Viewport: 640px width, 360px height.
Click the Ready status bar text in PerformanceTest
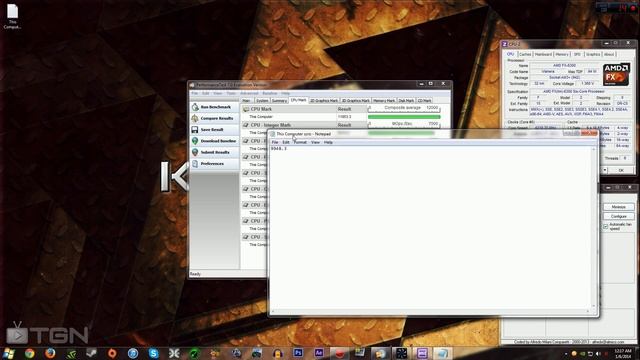[x=195, y=274]
